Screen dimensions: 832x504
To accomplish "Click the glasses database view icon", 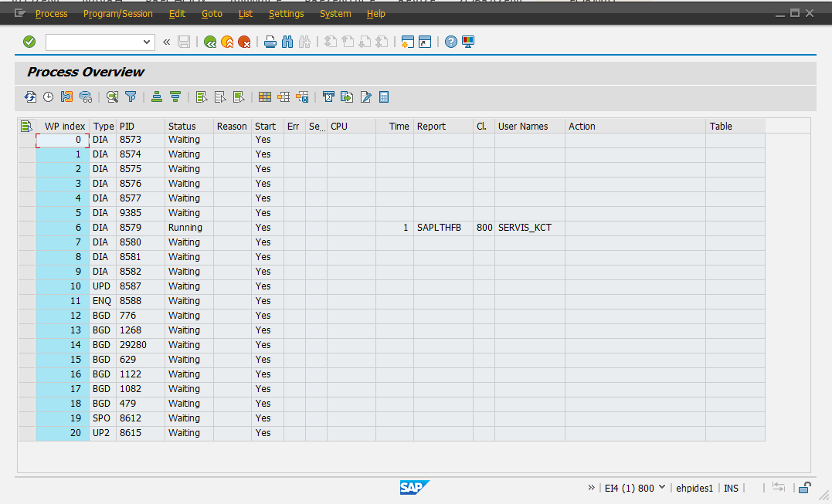I will click(86, 97).
